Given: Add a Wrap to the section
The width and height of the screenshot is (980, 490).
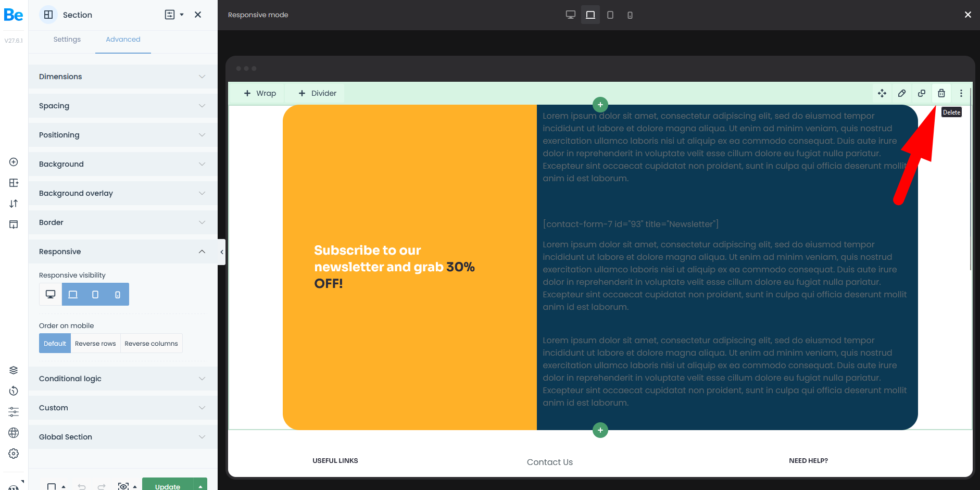Looking at the screenshot, I should (x=260, y=93).
